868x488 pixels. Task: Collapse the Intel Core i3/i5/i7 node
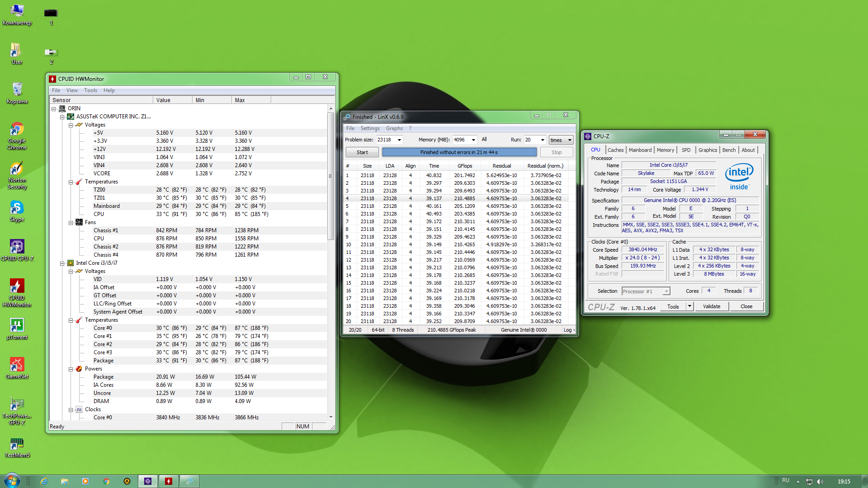click(x=62, y=263)
